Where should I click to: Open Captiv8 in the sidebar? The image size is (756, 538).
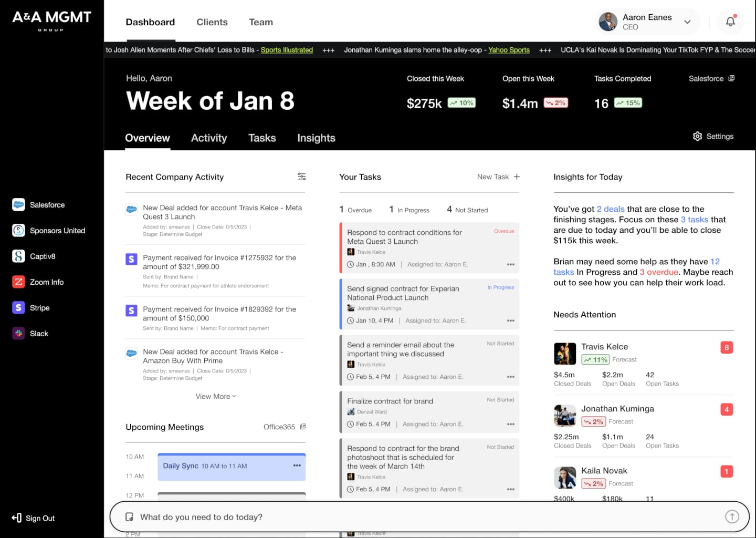pos(34,256)
